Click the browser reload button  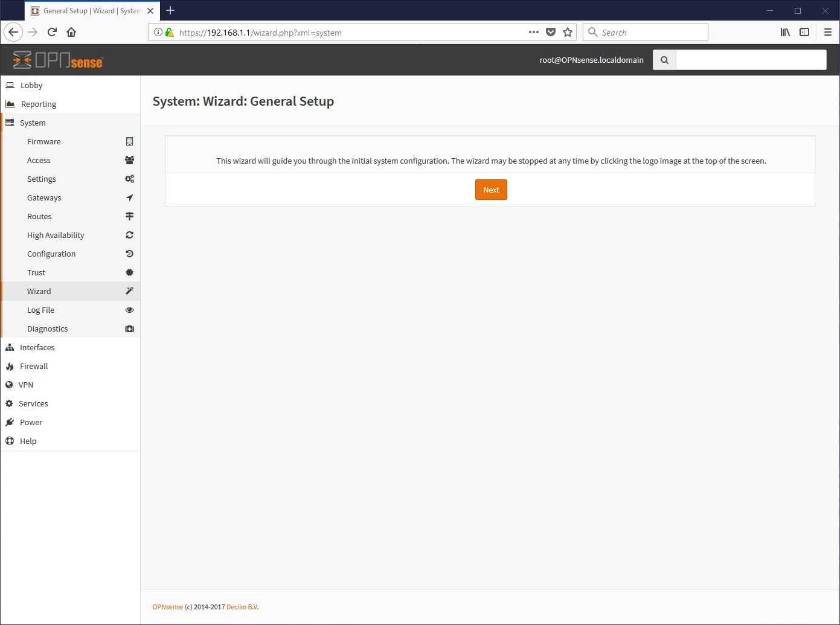(52, 32)
